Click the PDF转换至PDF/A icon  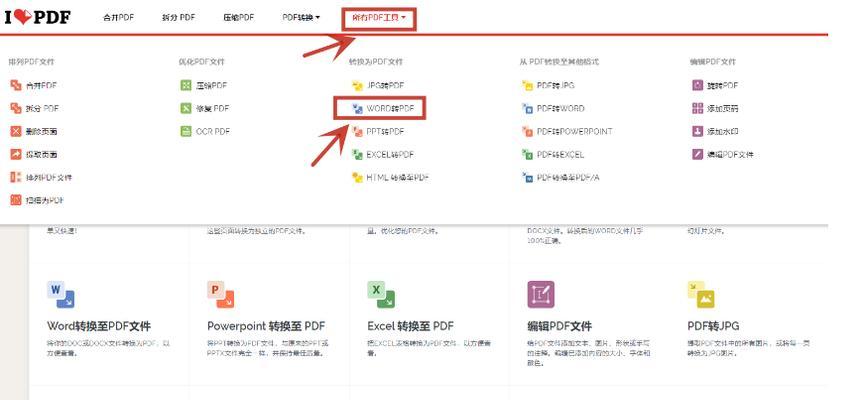point(527,177)
